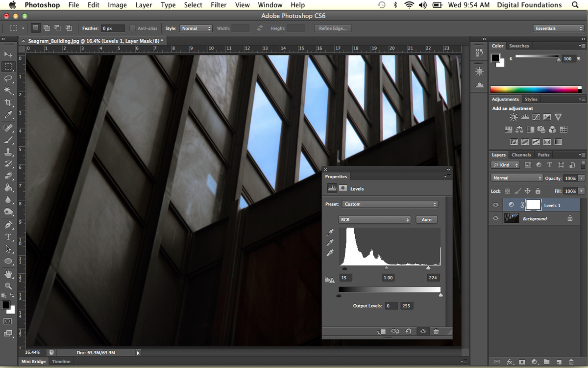Click the delete adjustment trash icon

(x=436, y=332)
